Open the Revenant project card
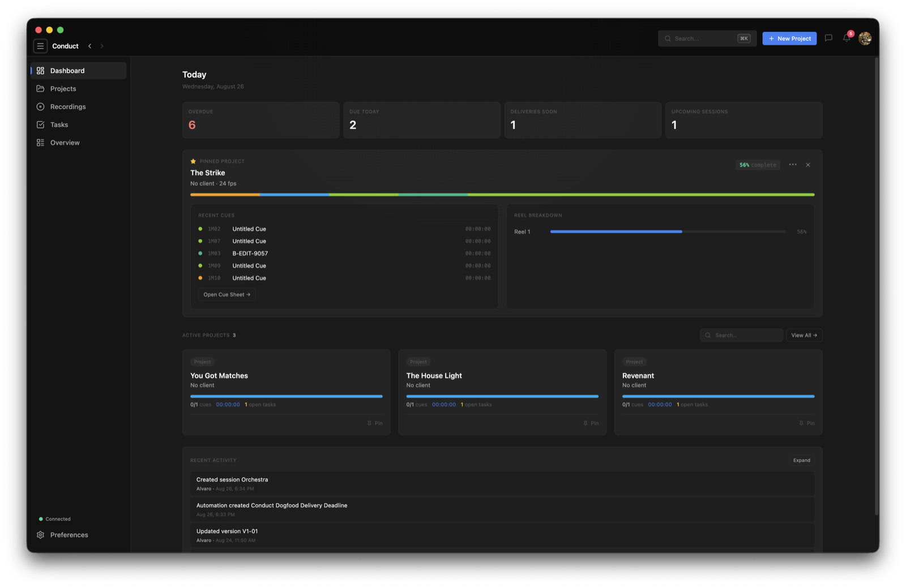This screenshot has width=906, height=588. pyautogui.click(x=719, y=392)
